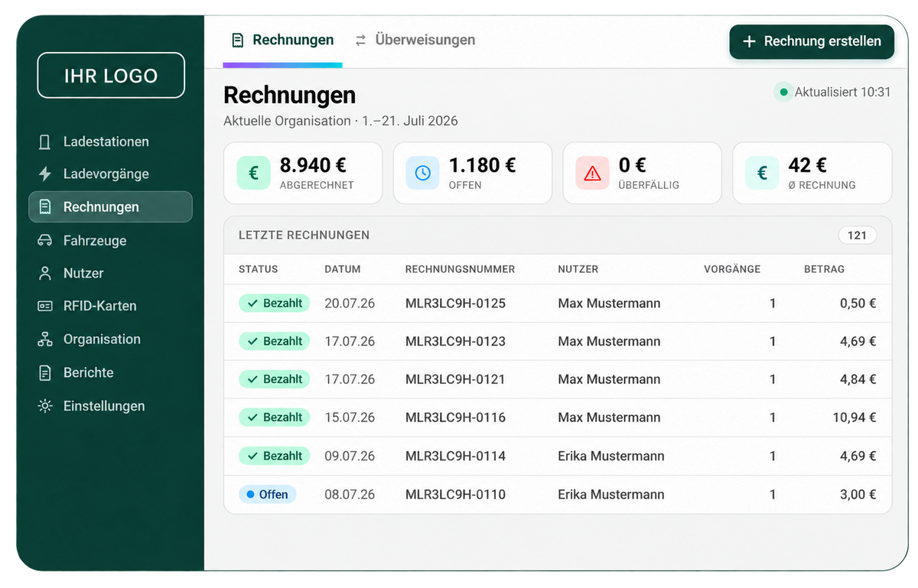Click the euro icon for Ø Rechnung
Screen dimensions: 918x588
tap(762, 173)
